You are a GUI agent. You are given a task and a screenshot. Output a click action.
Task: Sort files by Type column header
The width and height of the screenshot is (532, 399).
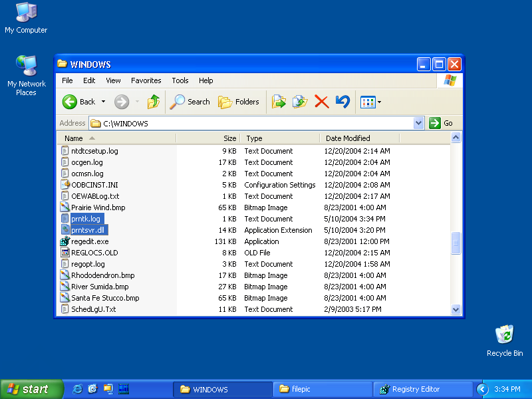(x=280, y=138)
